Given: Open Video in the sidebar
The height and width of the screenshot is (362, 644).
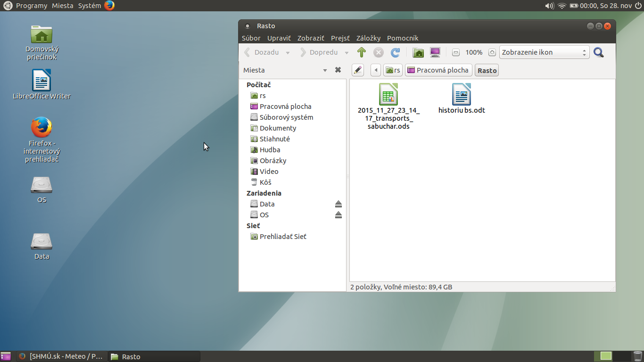Looking at the screenshot, I should coord(293,172).
